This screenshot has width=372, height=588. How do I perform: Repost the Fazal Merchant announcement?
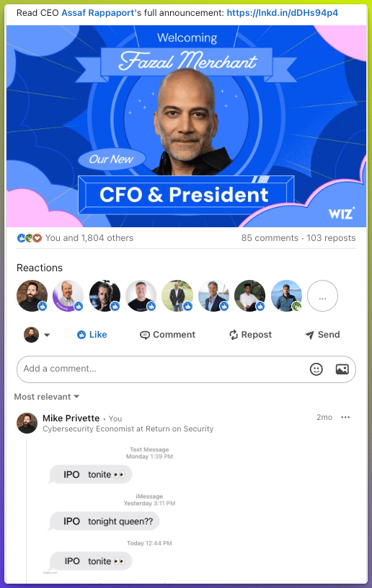(251, 335)
